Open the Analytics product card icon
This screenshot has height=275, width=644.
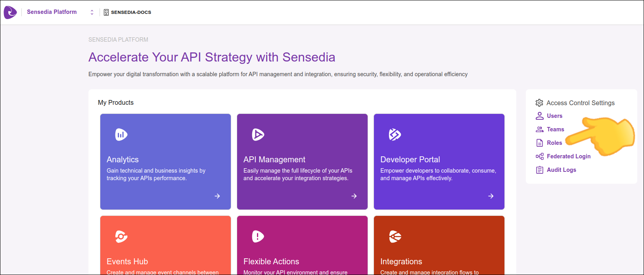121,135
